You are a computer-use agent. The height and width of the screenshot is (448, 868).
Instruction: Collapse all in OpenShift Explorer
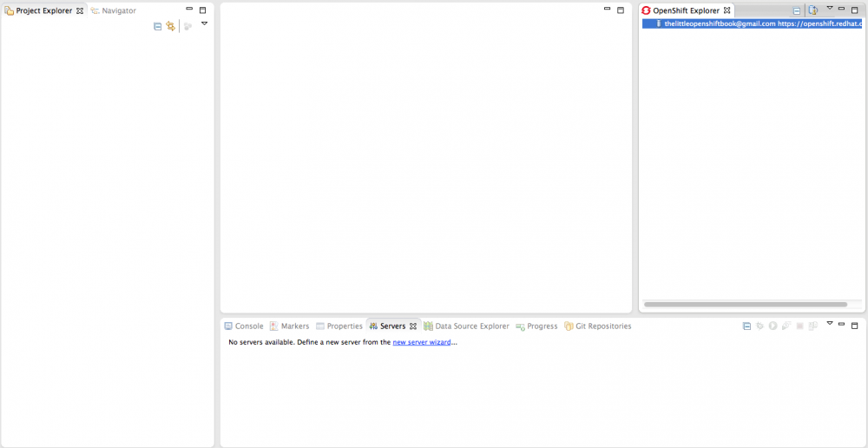point(797,11)
